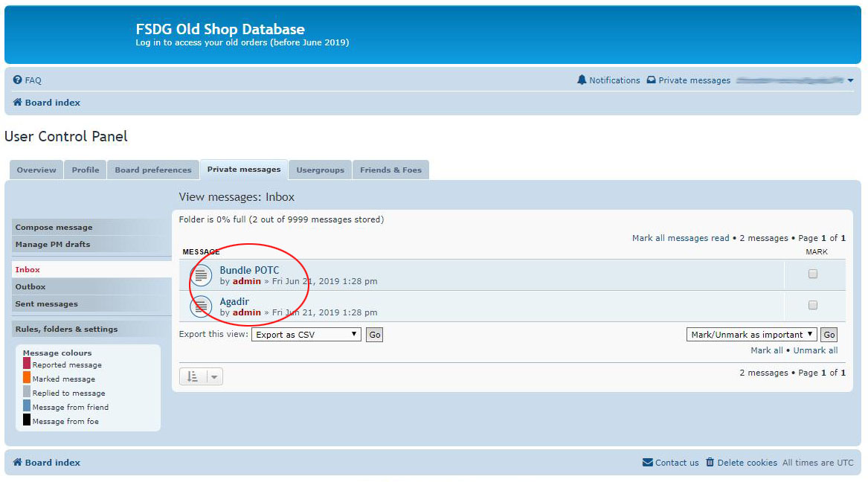868x482 pixels.
Task: Open the Notifications bell icon
Action: pos(582,80)
